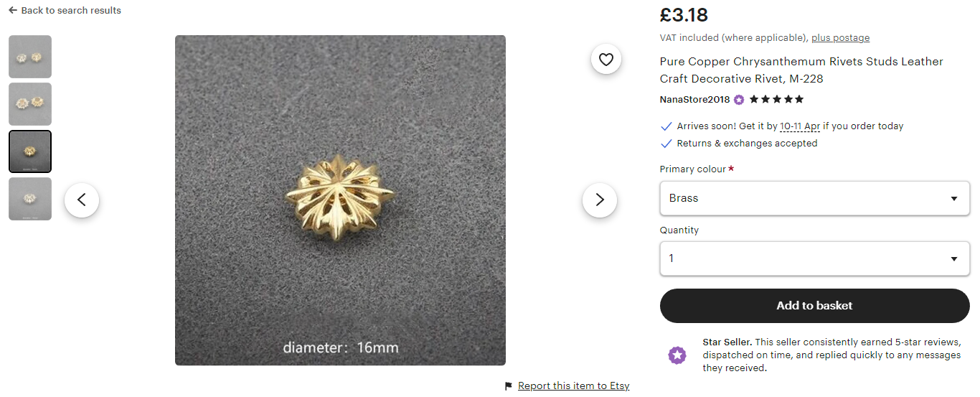This screenshot has height=397, width=980.
Task: Go to the previous product image
Action: click(82, 200)
